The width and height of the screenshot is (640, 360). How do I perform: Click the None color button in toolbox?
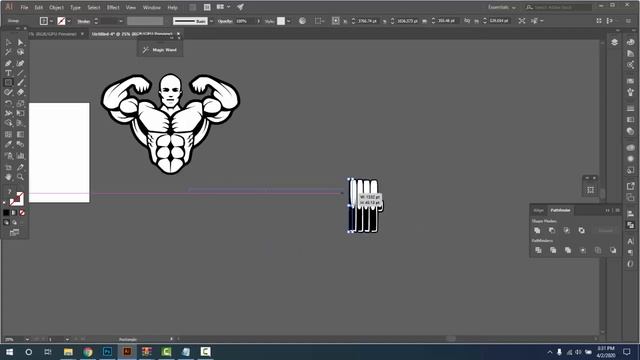22,213
